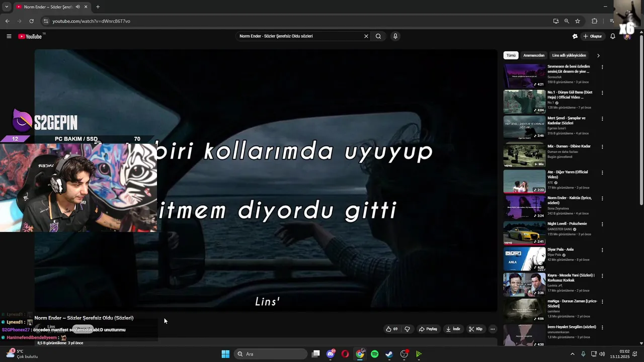
Task: Open Night Lovell - Polozhenie thumbnail
Action: pos(524,233)
